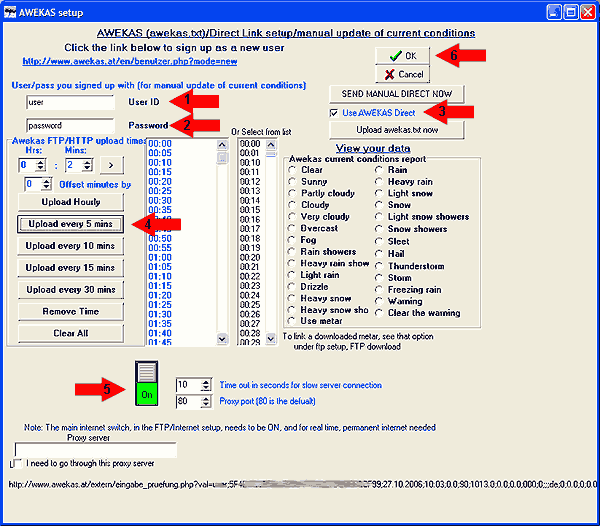Click the Cancel button with red X

pos(402,74)
